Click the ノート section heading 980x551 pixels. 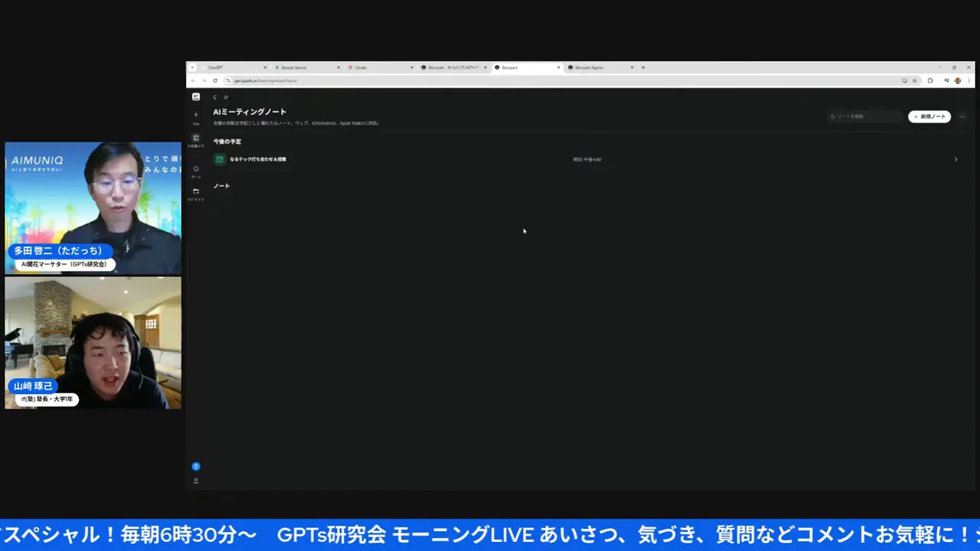[221, 186]
